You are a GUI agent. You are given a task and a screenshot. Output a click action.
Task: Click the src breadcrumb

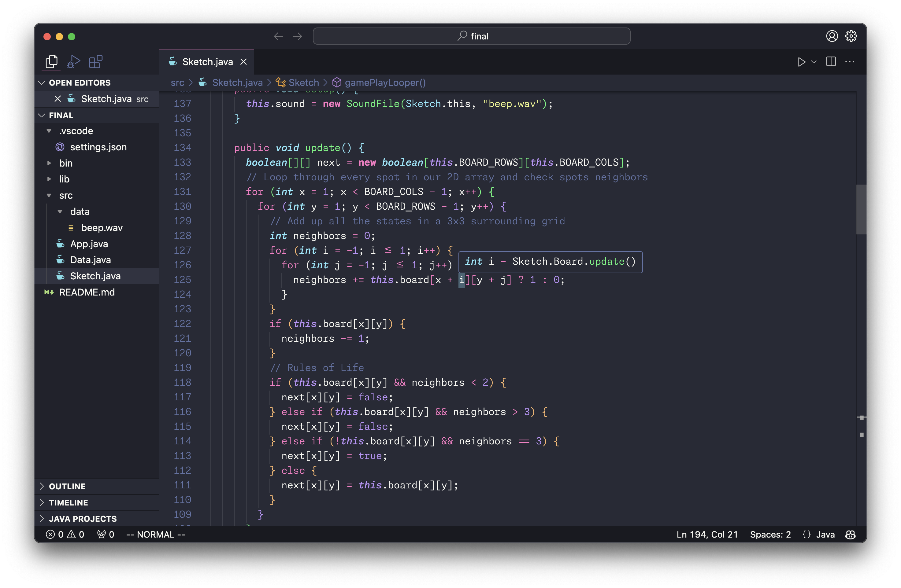(x=177, y=83)
